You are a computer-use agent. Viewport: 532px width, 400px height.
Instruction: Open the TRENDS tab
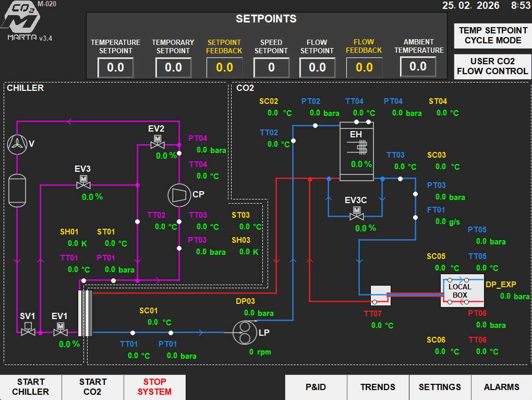[378, 387]
